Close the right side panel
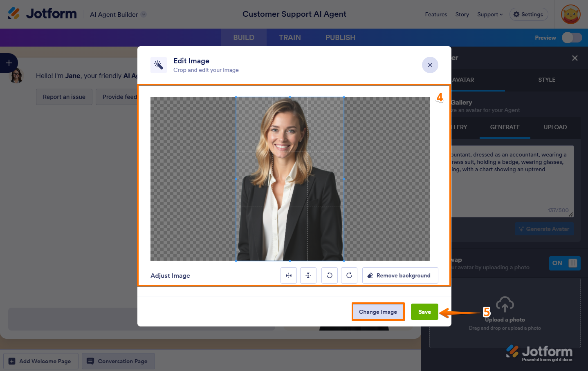588x371 pixels. click(575, 58)
